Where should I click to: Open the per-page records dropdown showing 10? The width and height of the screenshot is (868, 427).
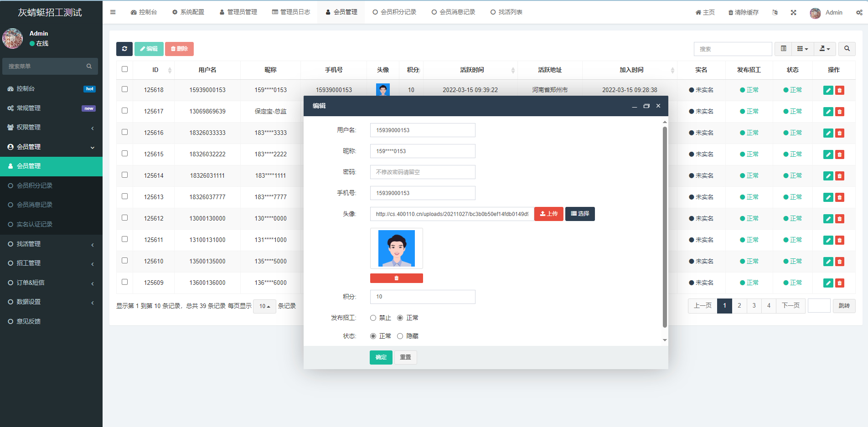[x=264, y=306]
